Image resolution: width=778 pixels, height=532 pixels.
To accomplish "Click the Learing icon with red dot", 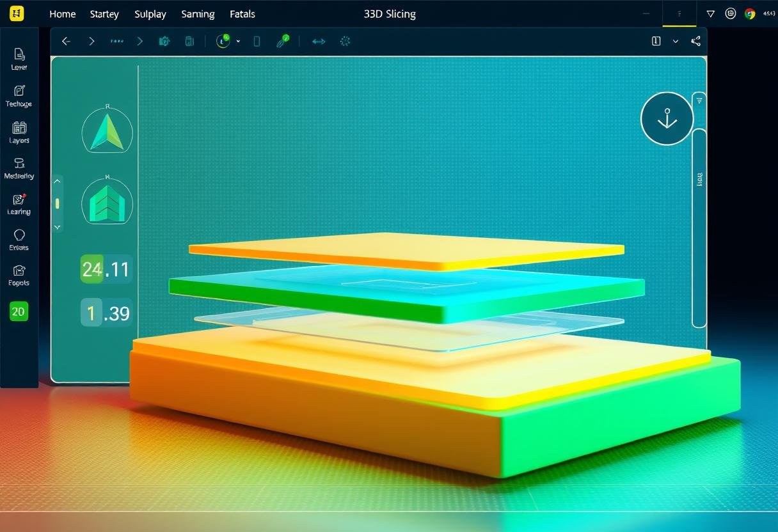I will click(x=19, y=203).
